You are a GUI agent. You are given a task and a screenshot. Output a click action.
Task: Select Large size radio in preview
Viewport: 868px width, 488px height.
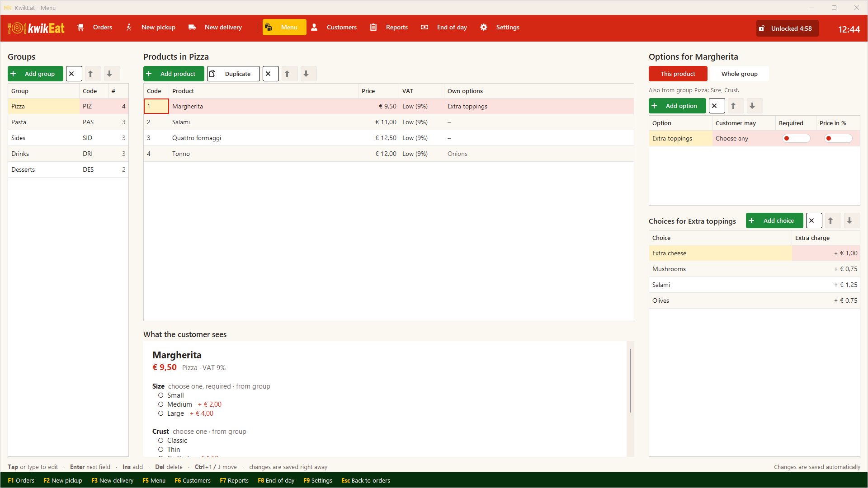pyautogui.click(x=160, y=413)
